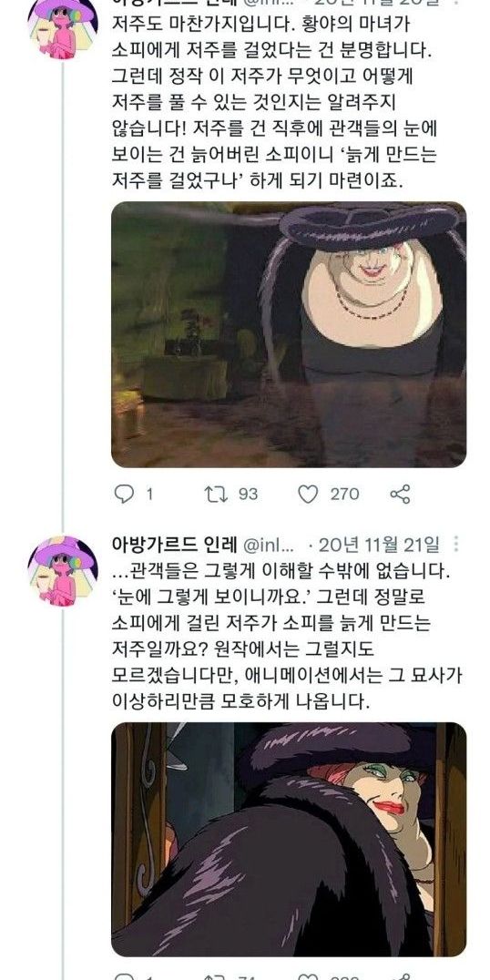
Task: Share the first tweet via share icon
Action: coord(400,494)
